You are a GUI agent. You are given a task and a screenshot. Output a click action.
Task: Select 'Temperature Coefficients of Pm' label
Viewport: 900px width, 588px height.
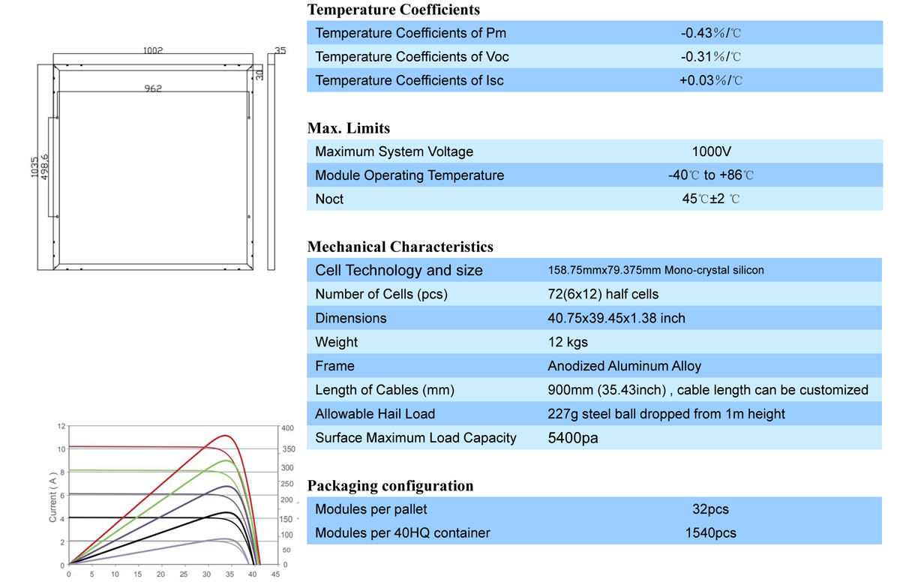point(411,33)
